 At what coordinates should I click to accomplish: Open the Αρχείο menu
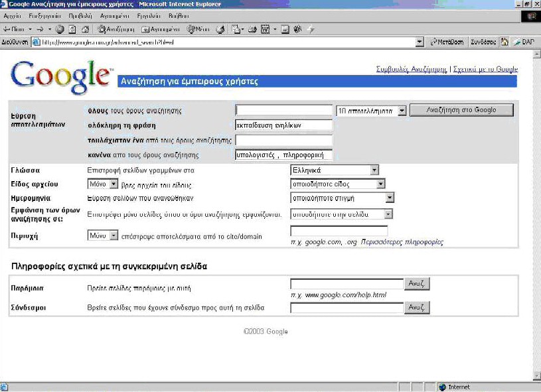[x=13, y=16]
